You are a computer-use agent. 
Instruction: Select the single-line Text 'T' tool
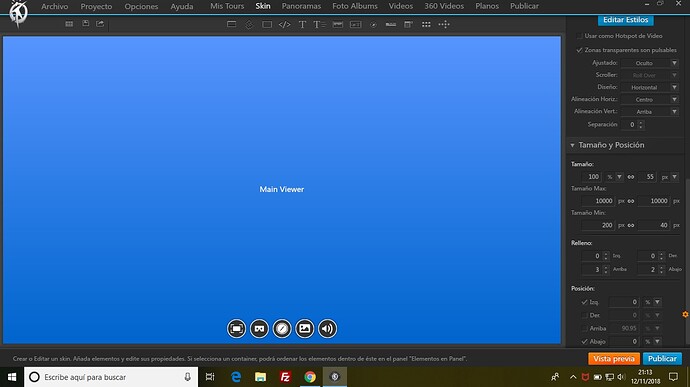302,25
